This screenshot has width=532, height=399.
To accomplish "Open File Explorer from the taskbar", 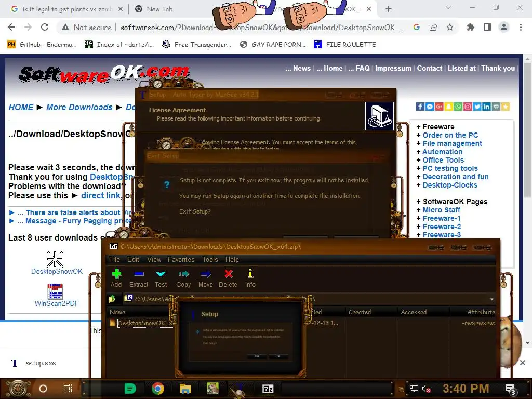I will (185, 389).
